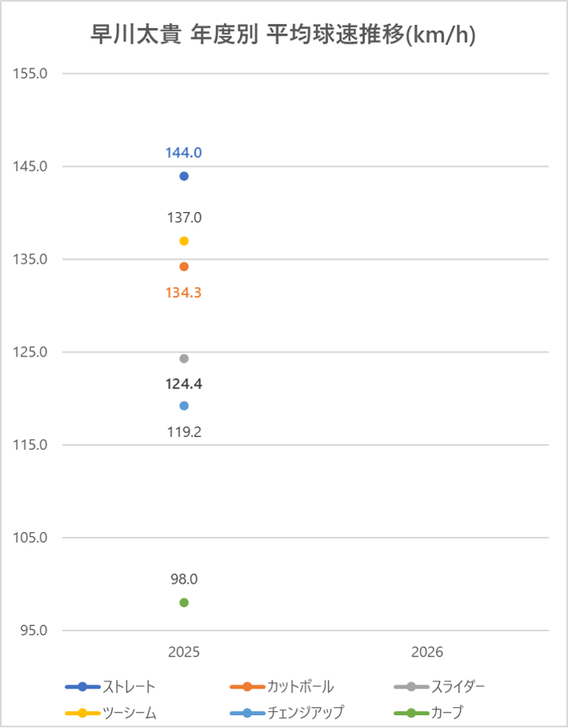Click the 2026 x-axis label
Image resolution: width=568 pixels, height=728 pixels.
pyautogui.click(x=427, y=651)
